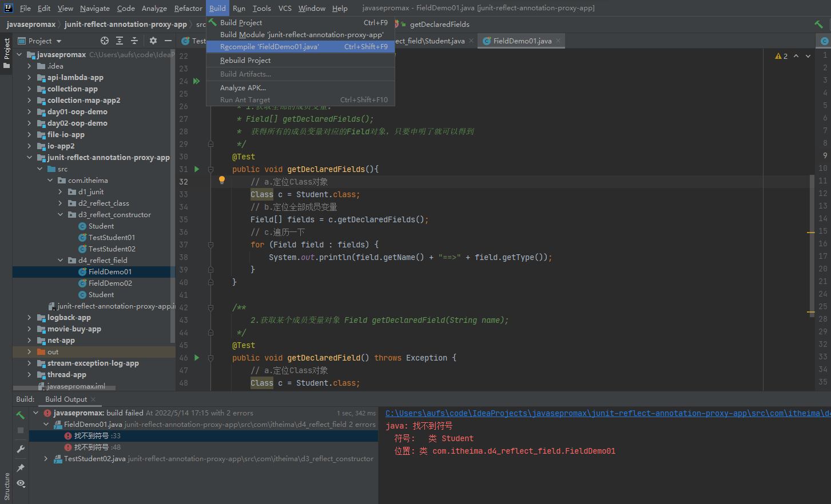Click the fold marker at line 29
The height and width of the screenshot is (504, 831).
click(x=210, y=144)
